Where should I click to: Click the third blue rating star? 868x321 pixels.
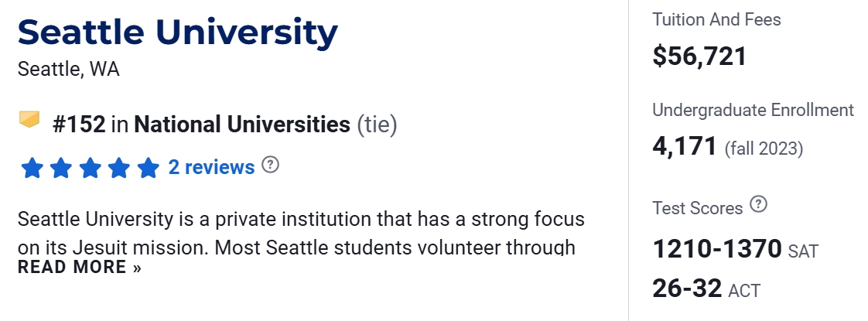[90, 167]
